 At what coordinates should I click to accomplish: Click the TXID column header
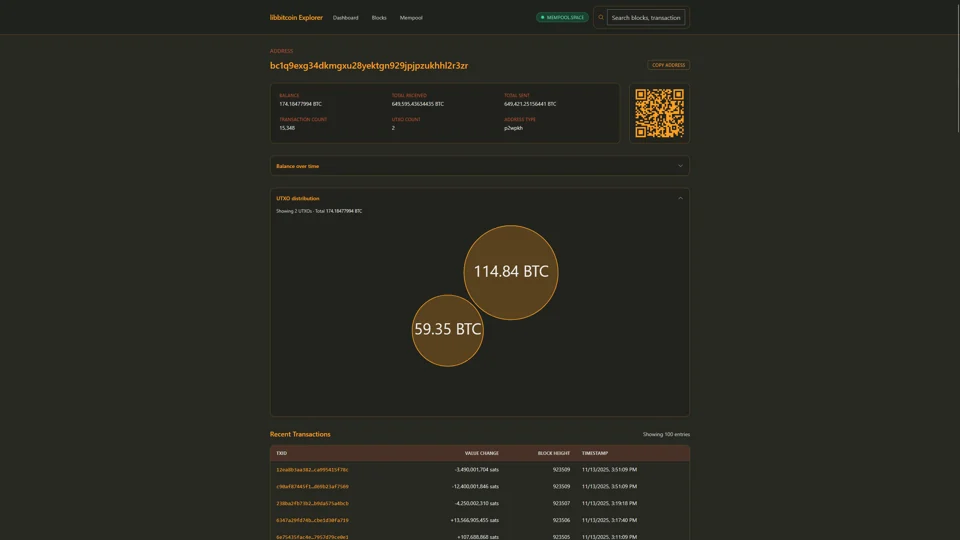point(282,453)
